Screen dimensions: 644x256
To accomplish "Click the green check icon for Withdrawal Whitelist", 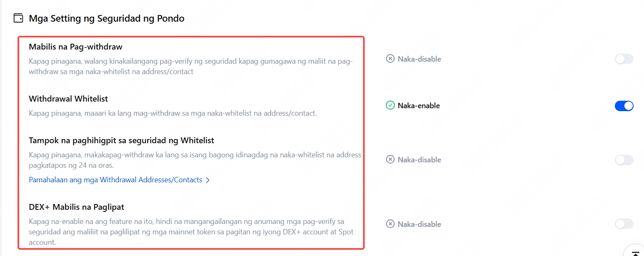I will click(x=390, y=106).
